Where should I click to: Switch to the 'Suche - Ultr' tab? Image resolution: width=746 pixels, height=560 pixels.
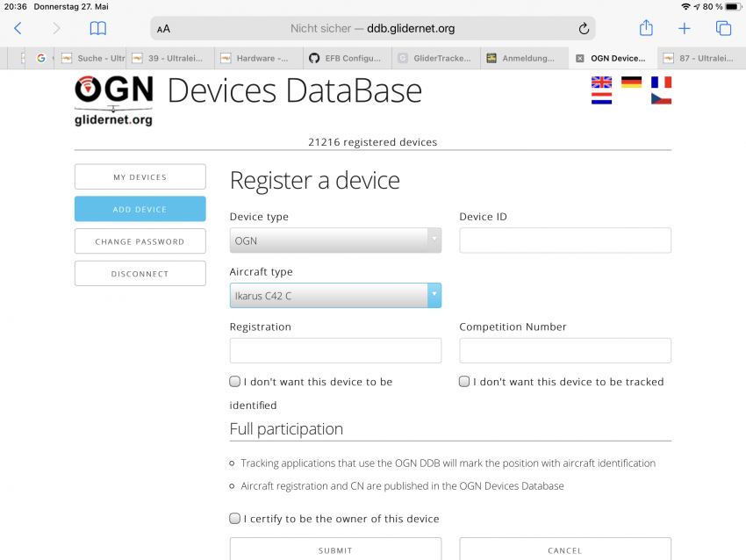(92, 58)
